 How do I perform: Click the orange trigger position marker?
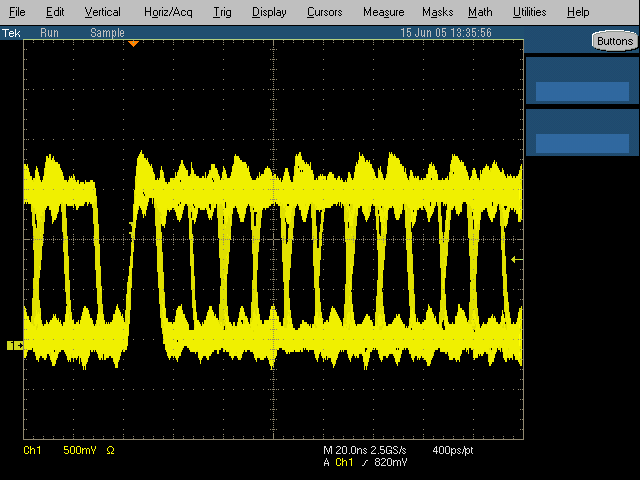[x=133, y=43]
